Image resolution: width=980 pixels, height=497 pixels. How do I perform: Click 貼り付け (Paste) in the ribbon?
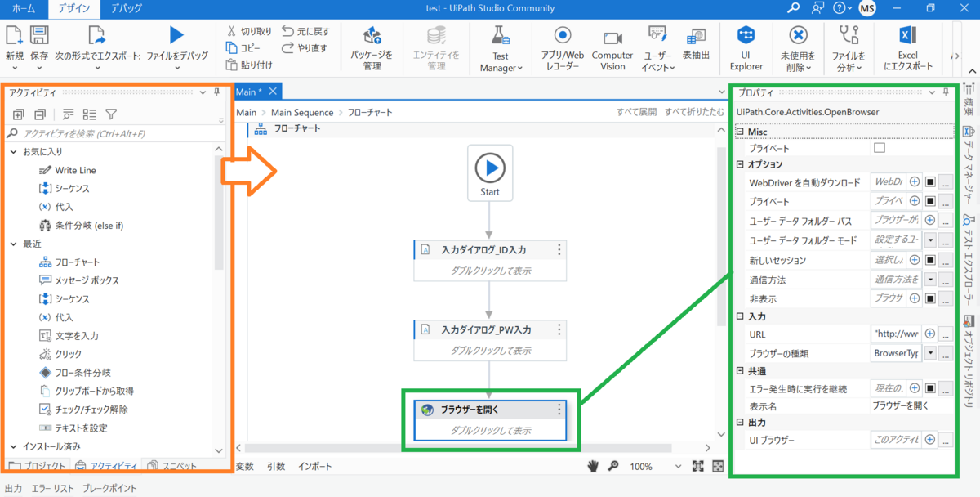tap(249, 65)
